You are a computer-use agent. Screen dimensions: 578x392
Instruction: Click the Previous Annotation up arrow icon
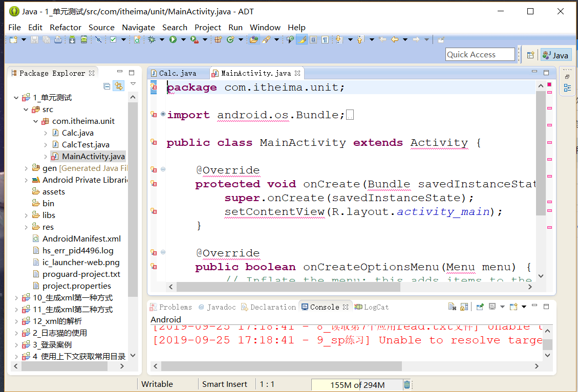(x=360, y=39)
